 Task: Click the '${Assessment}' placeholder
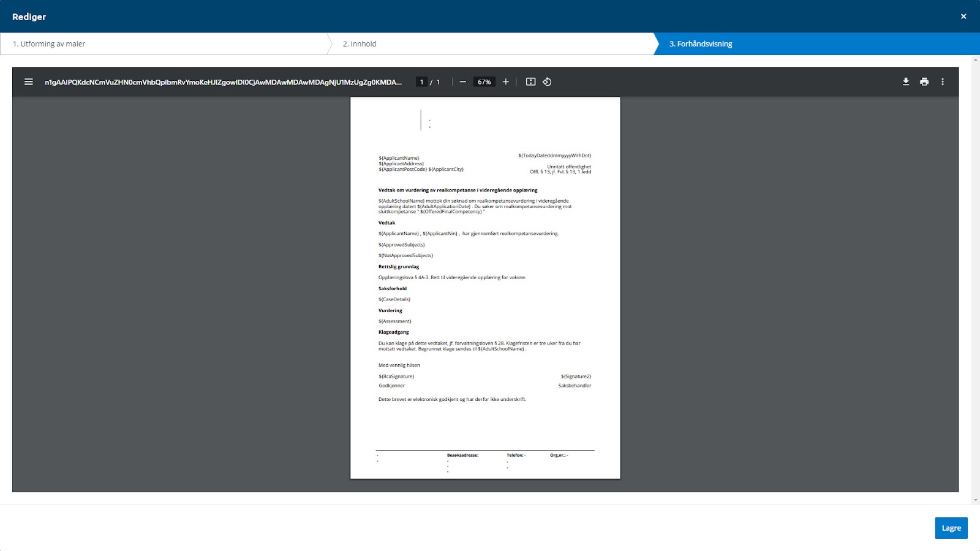pyautogui.click(x=395, y=321)
